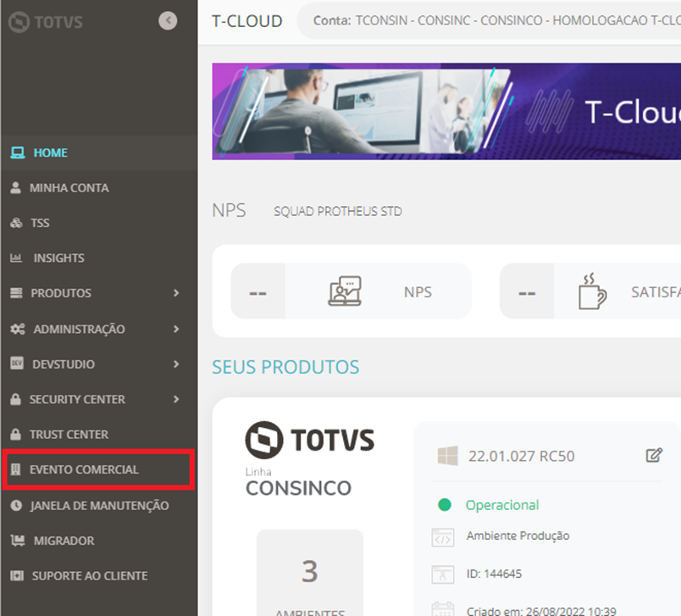The image size is (681, 616).
Task: Click the ID card icon beside ID: 144645
Action: pos(442,574)
